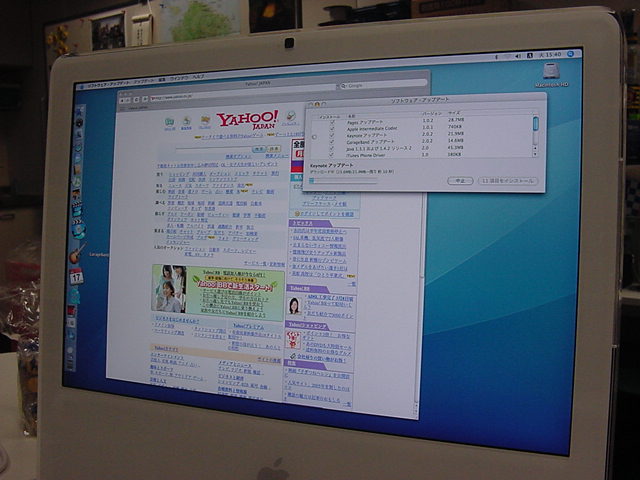Open the Macintosh HD desktop drive icon

tap(551, 72)
